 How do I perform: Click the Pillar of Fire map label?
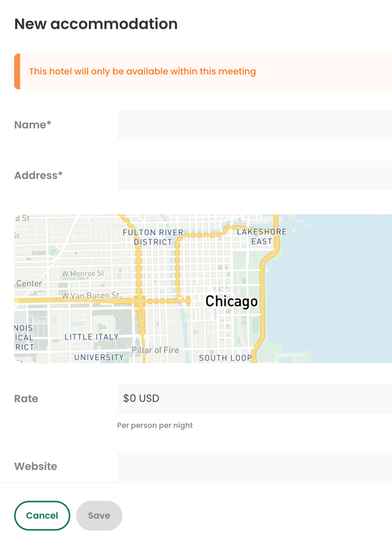pos(155,350)
